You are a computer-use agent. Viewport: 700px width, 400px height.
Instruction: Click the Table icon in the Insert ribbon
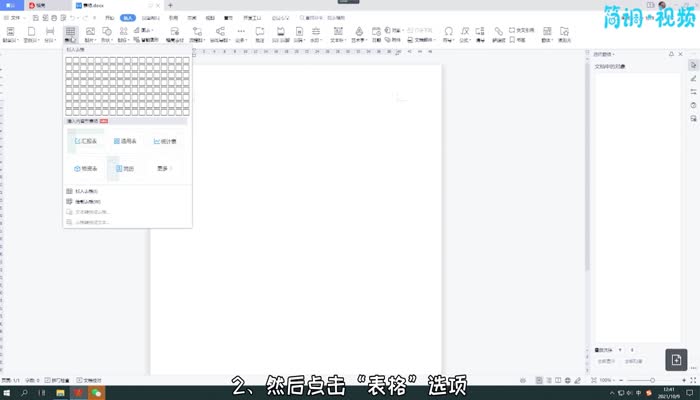pyautogui.click(x=70, y=34)
